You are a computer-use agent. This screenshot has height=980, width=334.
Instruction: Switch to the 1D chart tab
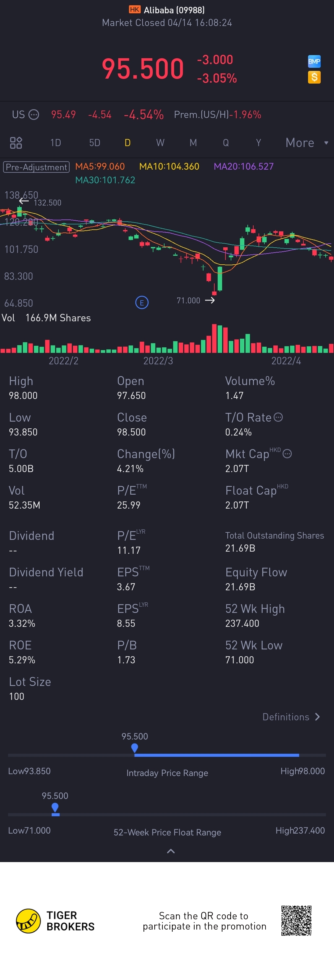pos(55,143)
